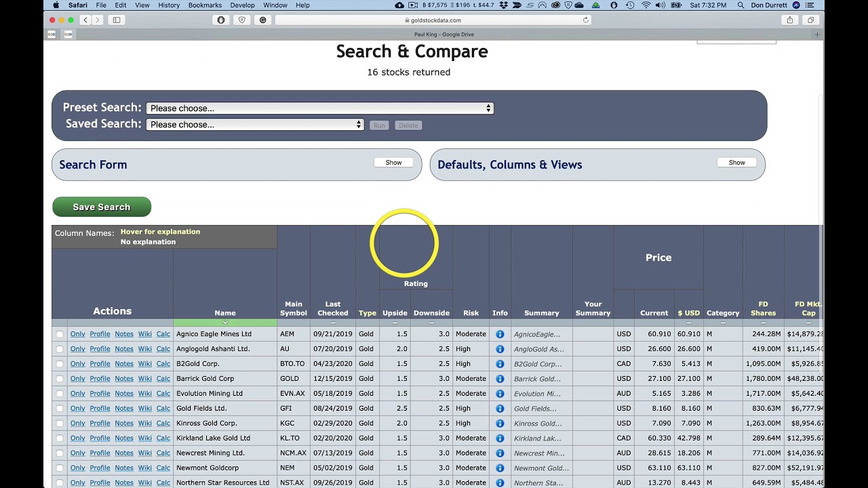Image resolution: width=868 pixels, height=488 pixels.
Task: Click the Save Search button
Action: click(x=102, y=207)
